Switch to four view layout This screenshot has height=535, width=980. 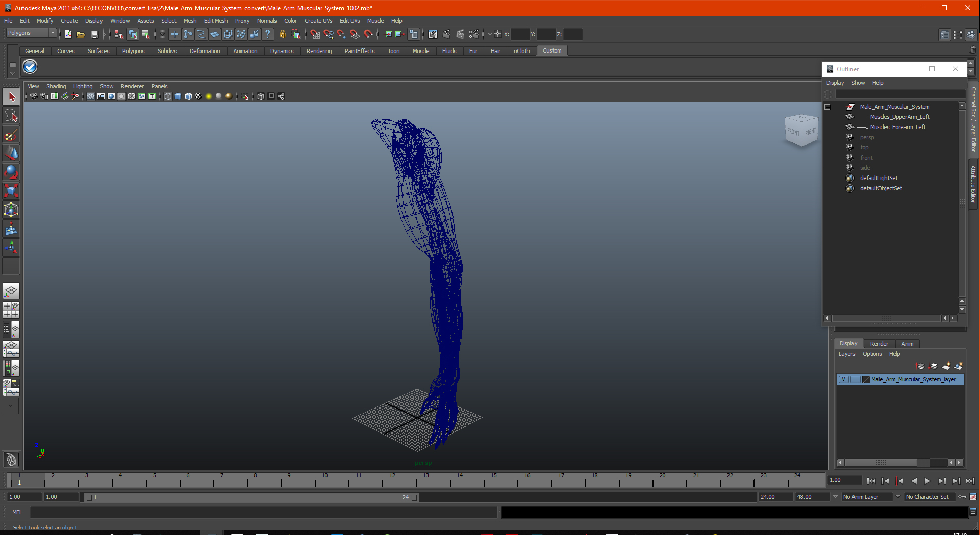click(11, 310)
